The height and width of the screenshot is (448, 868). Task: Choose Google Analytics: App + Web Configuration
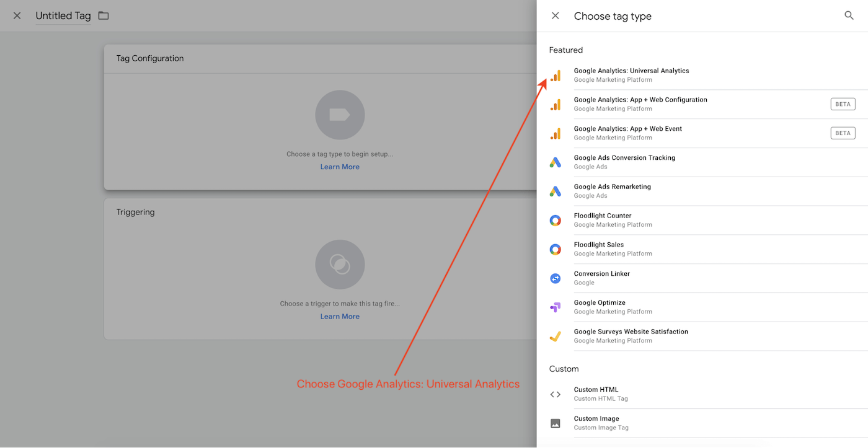pyautogui.click(x=702, y=104)
